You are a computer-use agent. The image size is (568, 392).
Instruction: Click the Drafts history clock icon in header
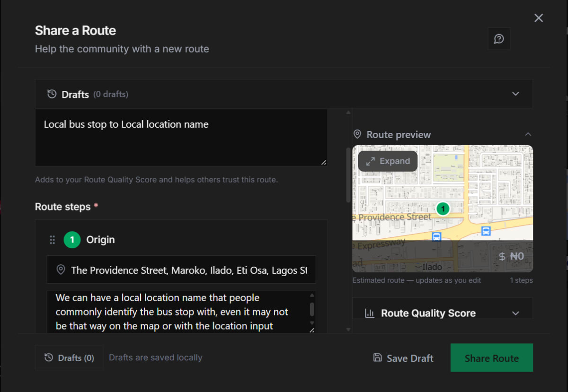pos(52,94)
